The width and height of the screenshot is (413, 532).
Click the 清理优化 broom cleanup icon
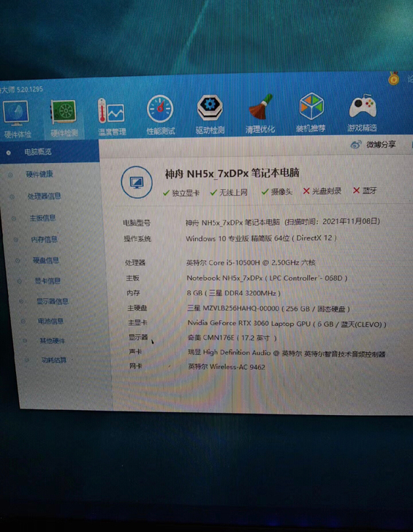[260, 113]
